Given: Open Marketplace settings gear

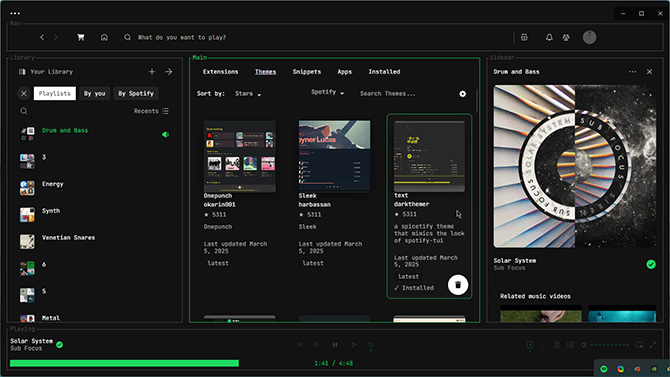Looking at the screenshot, I should coord(462,94).
